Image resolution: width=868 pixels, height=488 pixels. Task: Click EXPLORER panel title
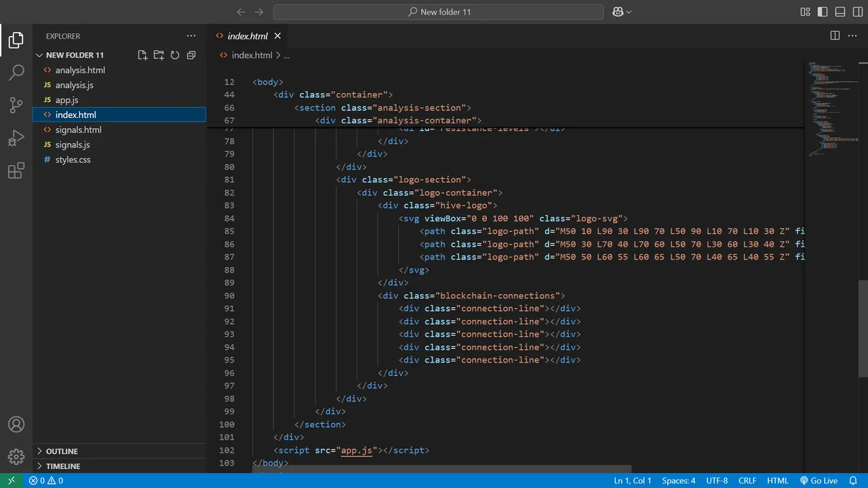[x=63, y=36]
